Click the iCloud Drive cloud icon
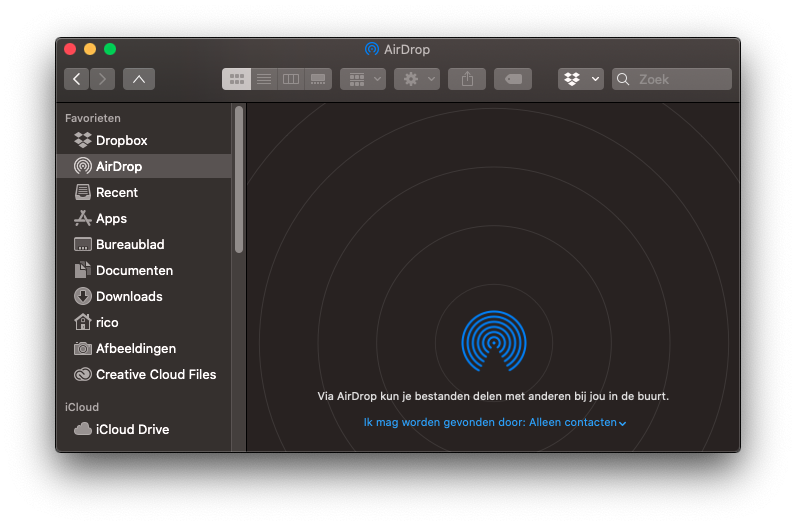 [x=83, y=429]
